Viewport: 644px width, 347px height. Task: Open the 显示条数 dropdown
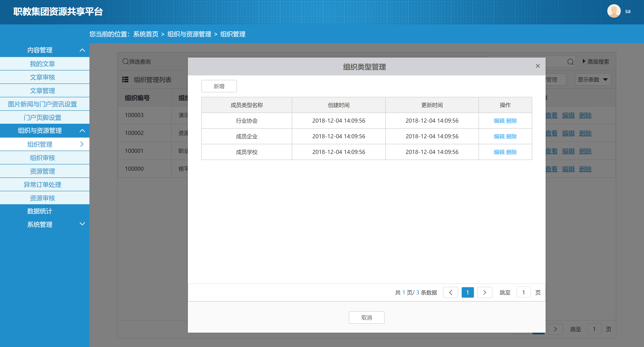(x=593, y=80)
